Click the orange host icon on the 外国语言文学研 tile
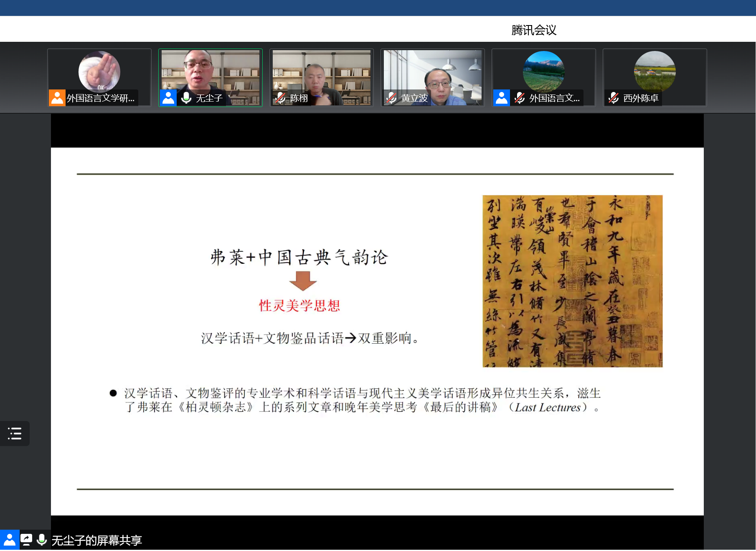 click(57, 98)
